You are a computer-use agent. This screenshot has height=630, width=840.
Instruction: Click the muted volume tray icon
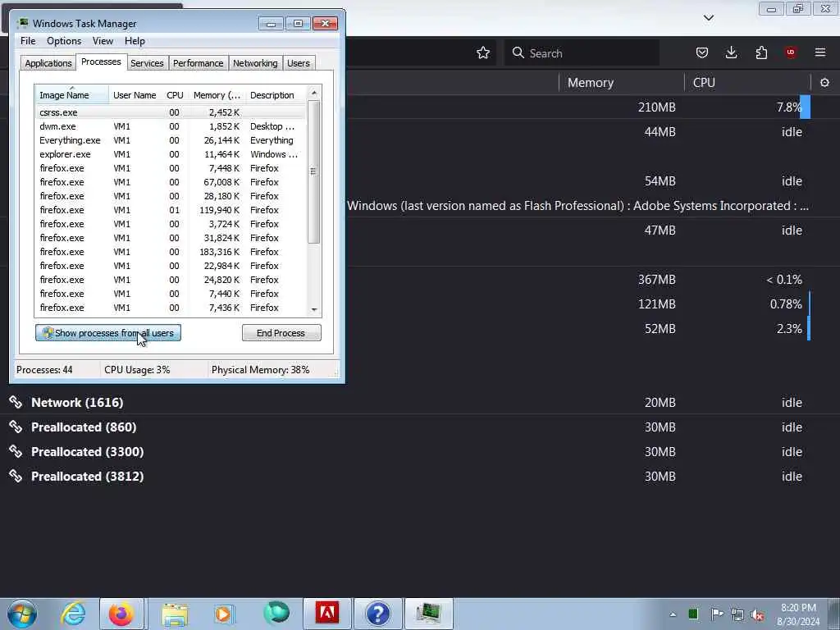pyautogui.click(x=757, y=614)
